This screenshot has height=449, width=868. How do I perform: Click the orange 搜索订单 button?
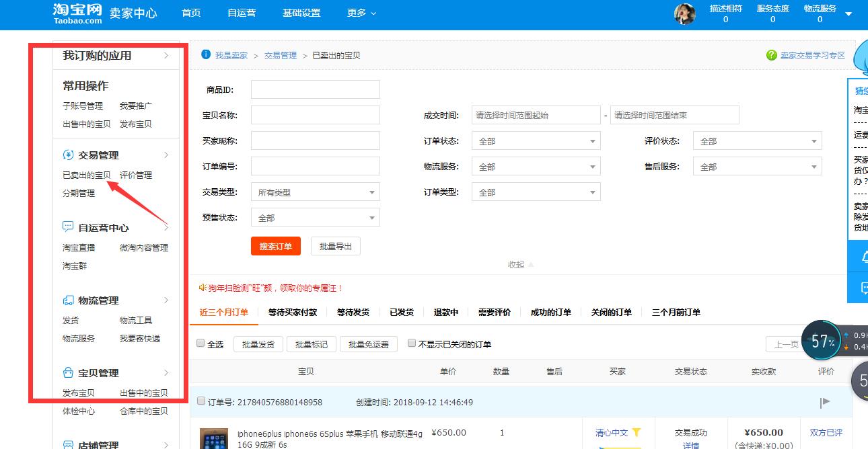pos(275,245)
